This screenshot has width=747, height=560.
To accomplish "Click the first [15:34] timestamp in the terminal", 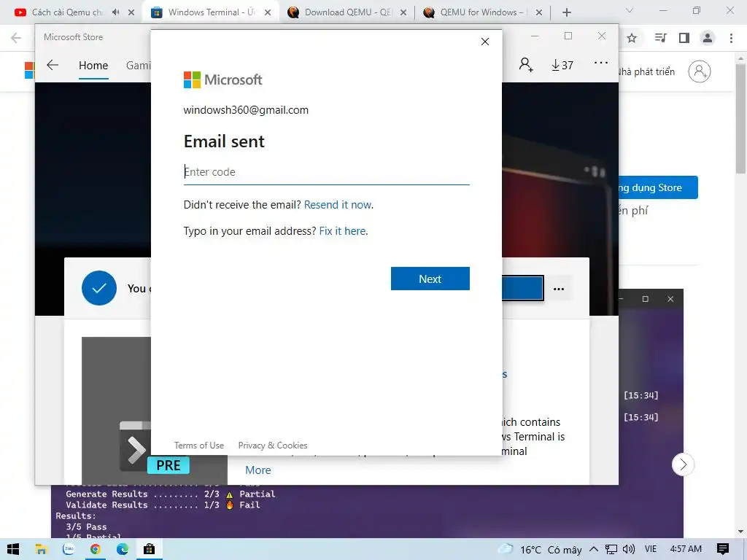I will click(x=640, y=395).
